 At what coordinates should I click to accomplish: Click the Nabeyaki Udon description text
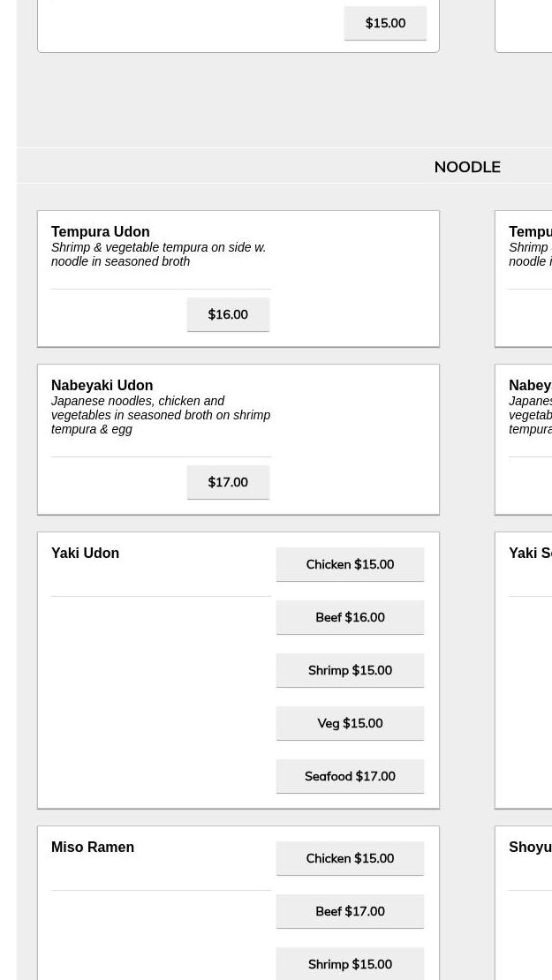point(161,415)
